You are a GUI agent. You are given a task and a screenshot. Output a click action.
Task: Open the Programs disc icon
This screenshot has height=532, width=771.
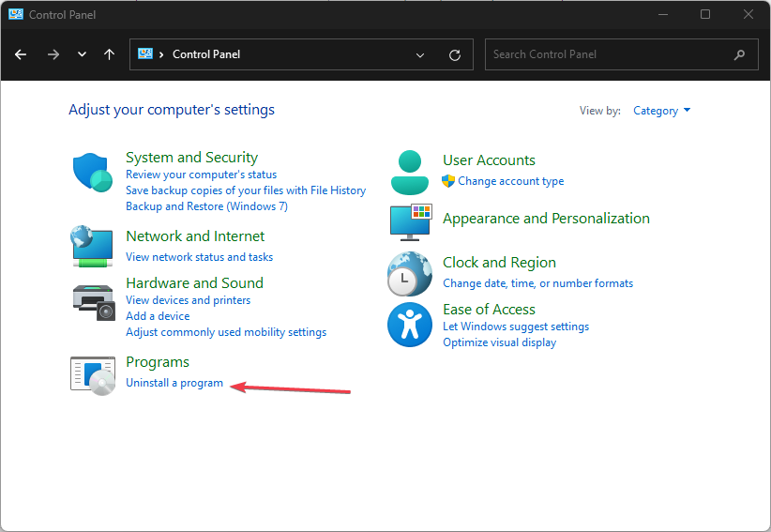pos(93,376)
